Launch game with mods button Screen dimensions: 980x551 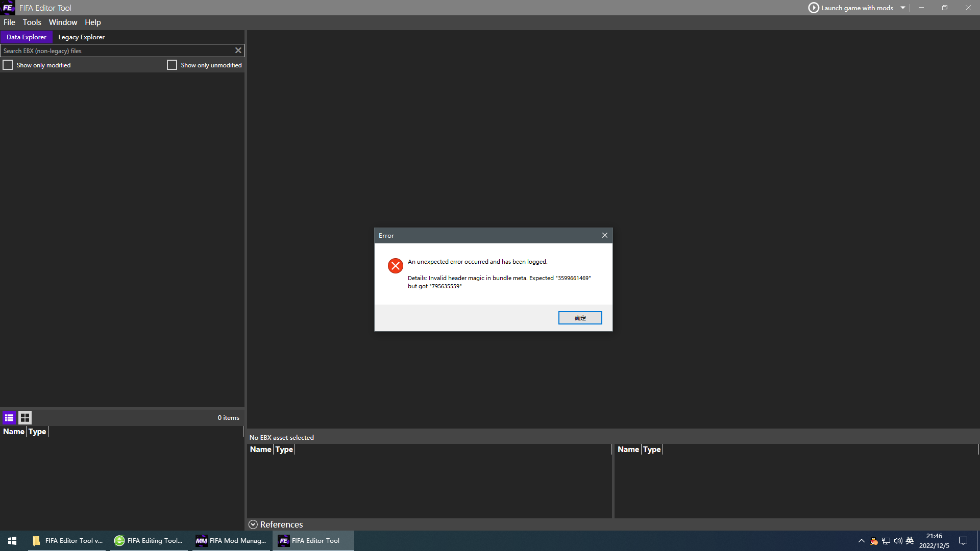click(x=850, y=8)
